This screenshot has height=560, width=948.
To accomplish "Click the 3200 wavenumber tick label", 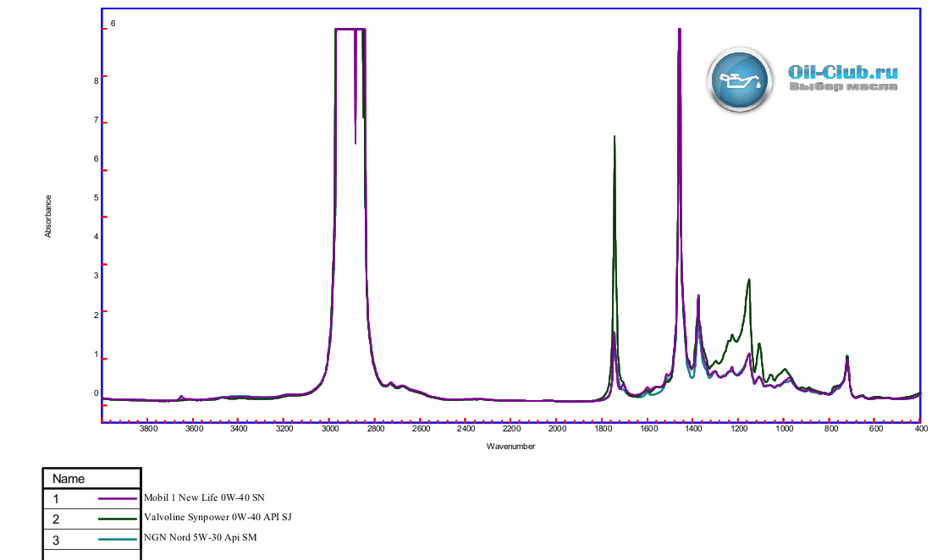I will pyautogui.click(x=284, y=429).
